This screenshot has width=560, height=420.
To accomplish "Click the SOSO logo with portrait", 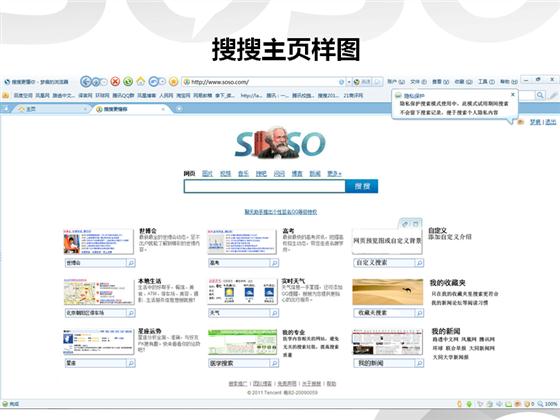I will pyautogui.click(x=280, y=143).
